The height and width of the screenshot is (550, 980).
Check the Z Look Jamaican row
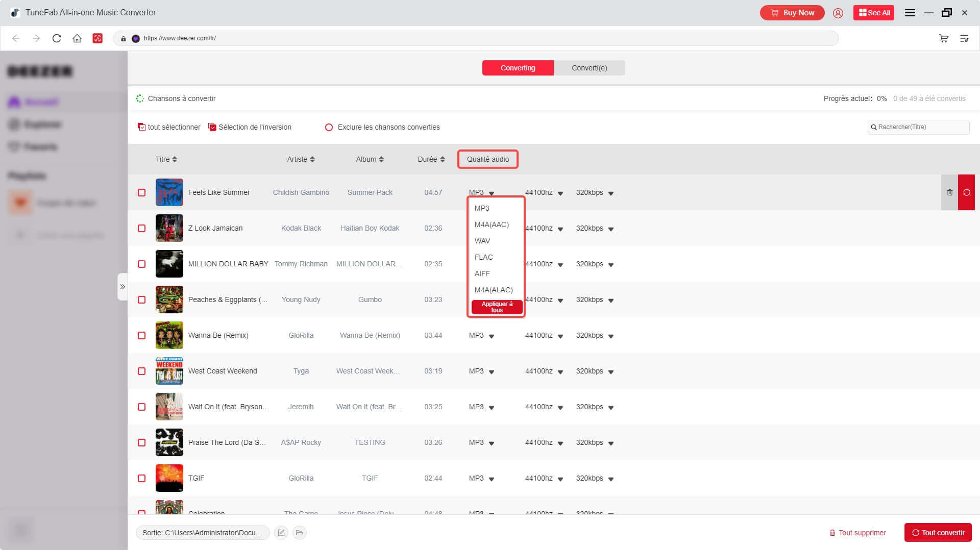pos(142,228)
